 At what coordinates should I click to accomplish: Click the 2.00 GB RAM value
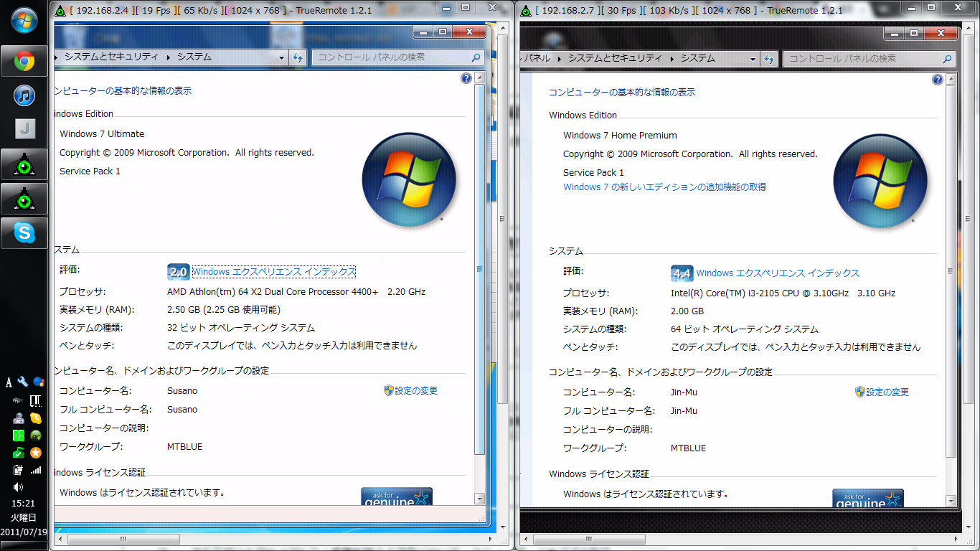coord(687,311)
